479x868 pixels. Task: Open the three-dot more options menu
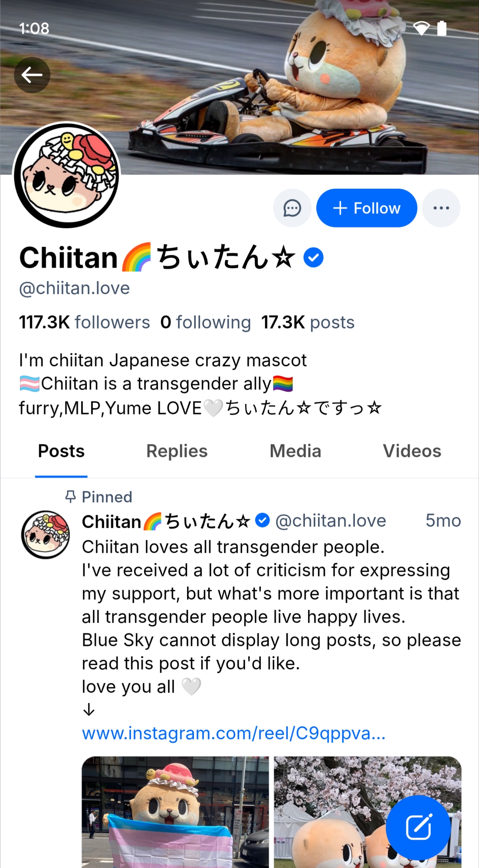pyautogui.click(x=441, y=208)
